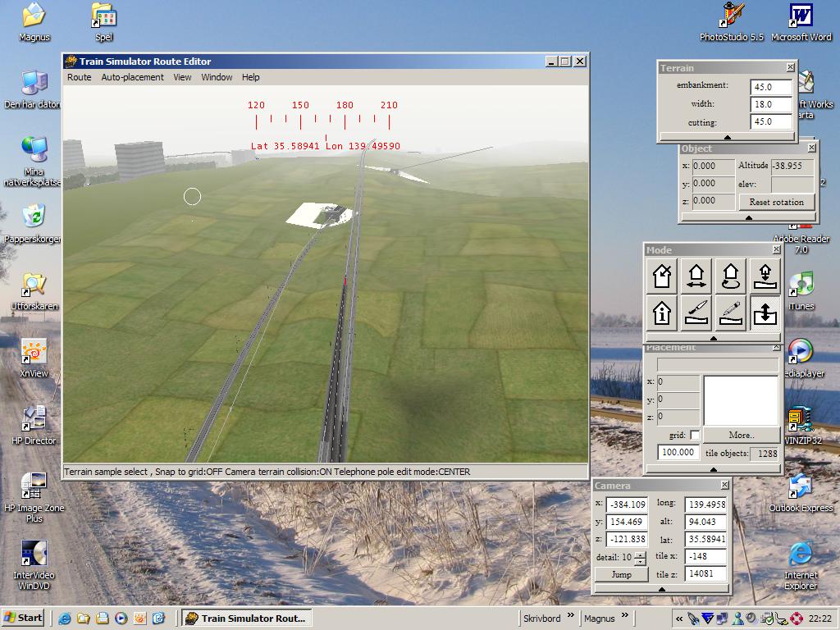Click the embankment value input field
This screenshot has width=840, height=630.
(771, 86)
